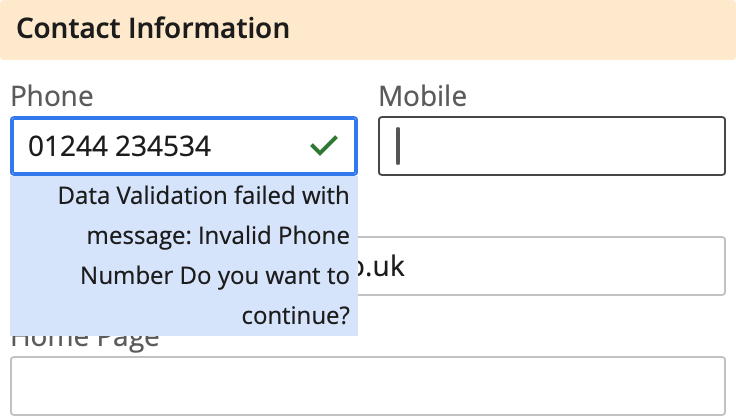Click the text cursor inside the Mobile field
Image resolution: width=736 pixels, height=416 pixels.
pyautogui.click(x=398, y=147)
